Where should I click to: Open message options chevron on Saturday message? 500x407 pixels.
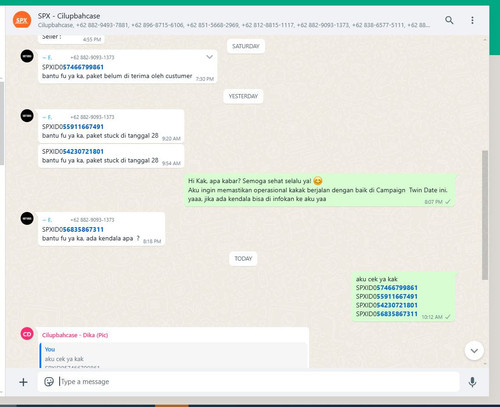(x=209, y=57)
